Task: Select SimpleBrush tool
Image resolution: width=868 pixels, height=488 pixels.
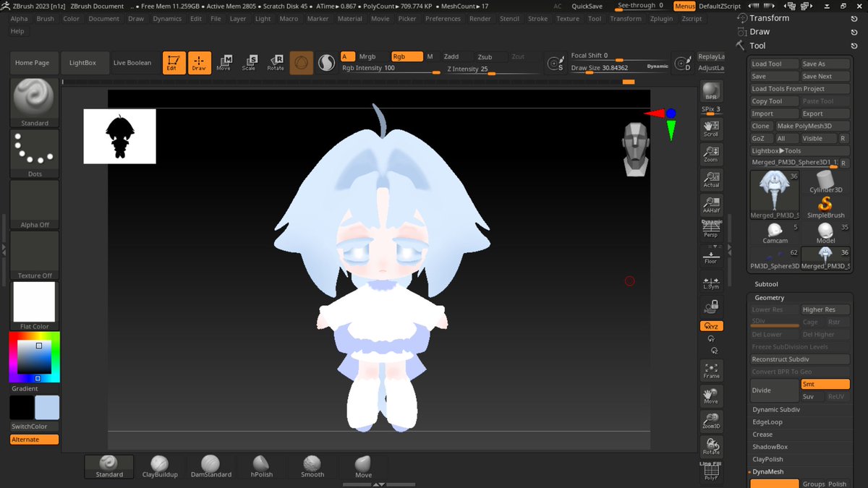Action: point(825,207)
